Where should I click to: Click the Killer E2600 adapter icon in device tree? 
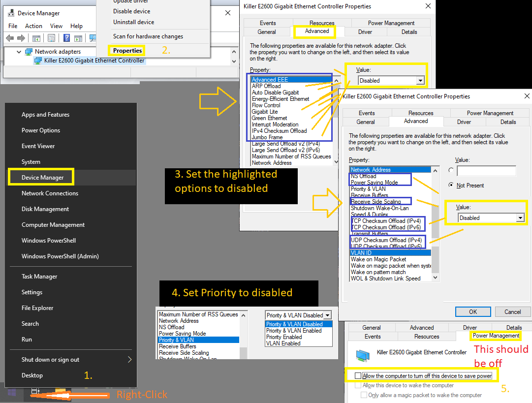38,61
